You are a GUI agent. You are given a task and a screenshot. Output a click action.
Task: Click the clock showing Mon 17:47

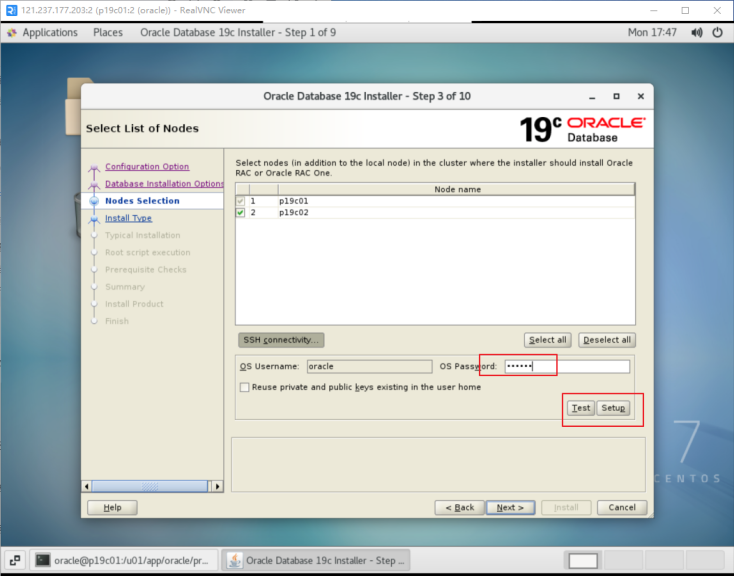(652, 32)
